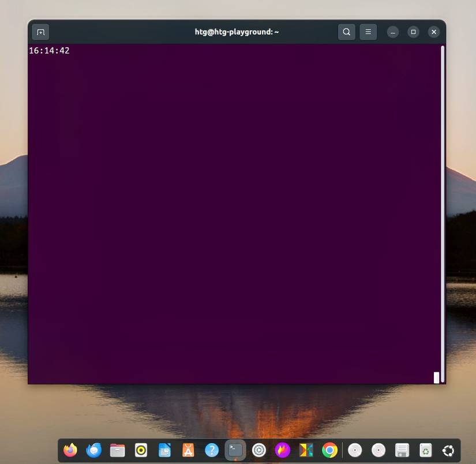Open LibreOffice Writer from the dock
Screen dimensions: 476x464
pyautogui.click(x=164, y=450)
